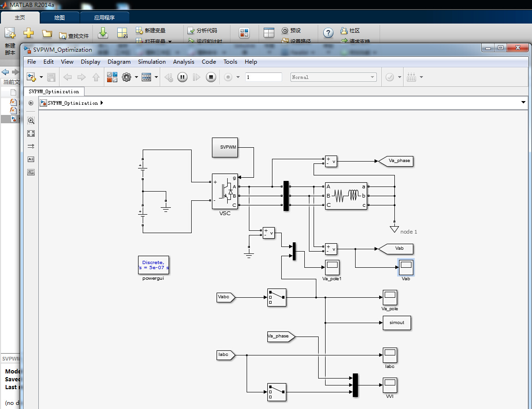532x409 pixels.
Task: Open the MATLAB Help question mark icon
Action: (328, 33)
